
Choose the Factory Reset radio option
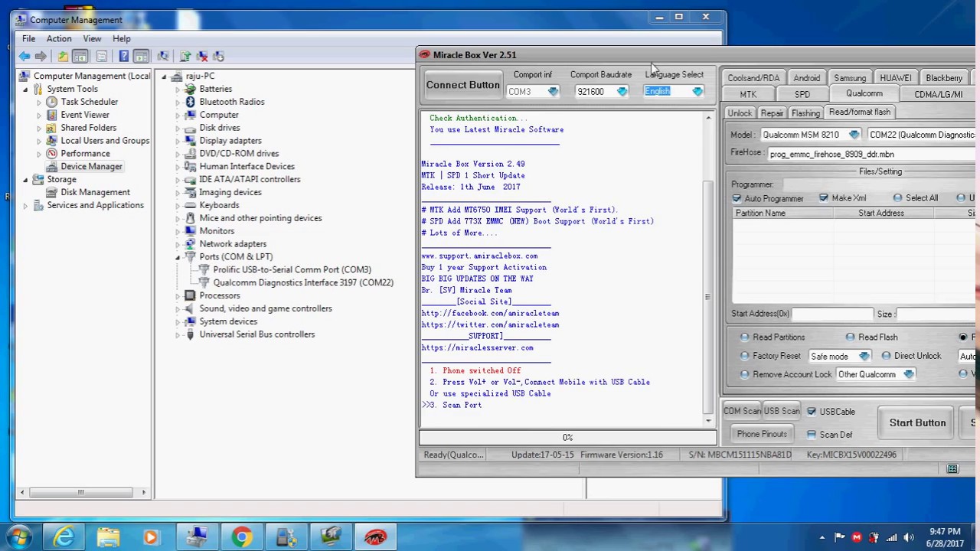[745, 357]
